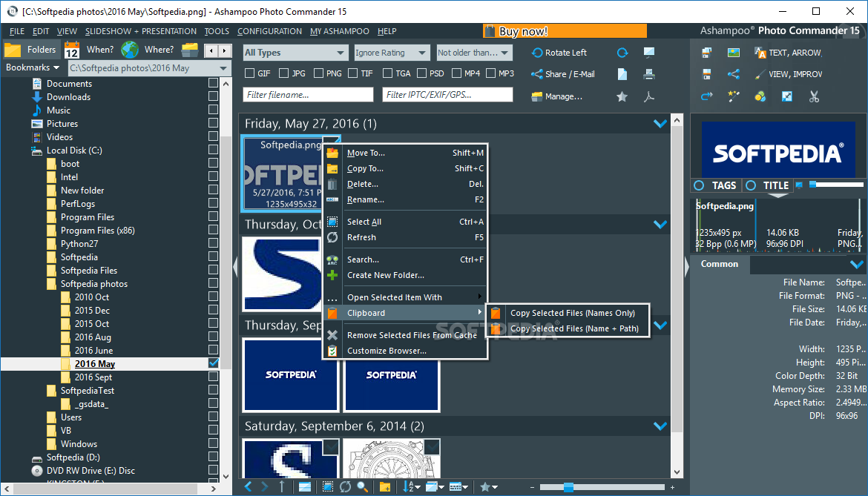Click the Filter filename input field

(308, 95)
